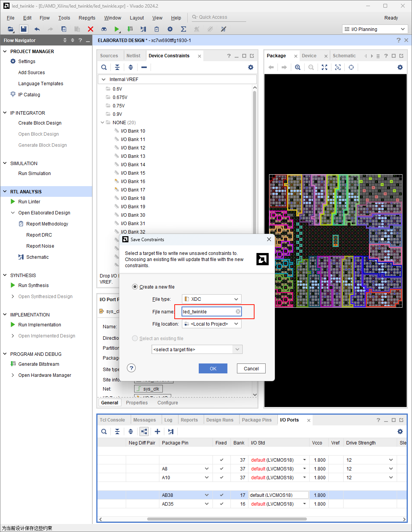This screenshot has height=532, width=412.
Task: Toggle Fixed checkbox for pin AB38 row
Action: (222, 495)
